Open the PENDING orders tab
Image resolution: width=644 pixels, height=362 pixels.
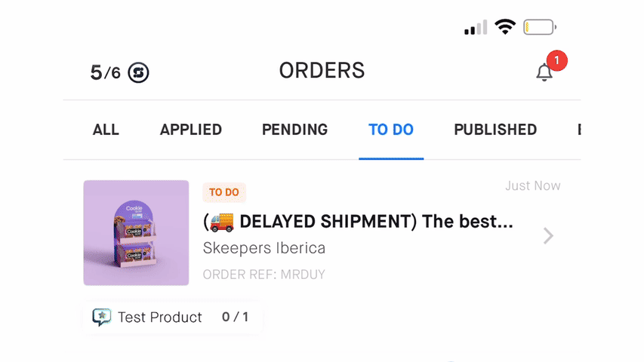[x=294, y=130]
